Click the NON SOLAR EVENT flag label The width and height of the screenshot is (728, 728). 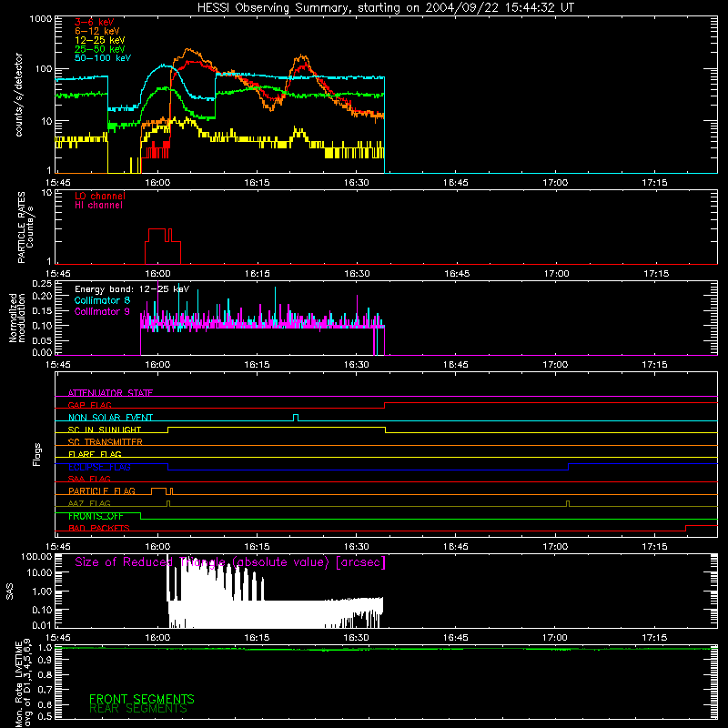(110, 418)
